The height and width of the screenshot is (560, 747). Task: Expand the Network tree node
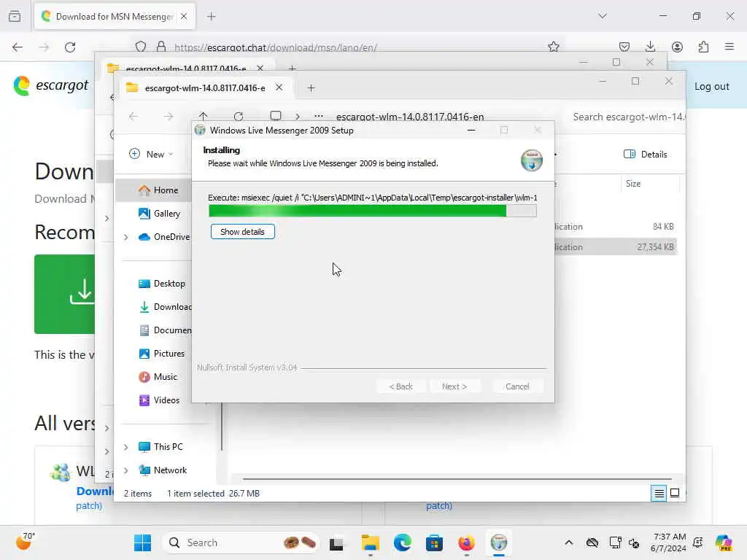(125, 470)
